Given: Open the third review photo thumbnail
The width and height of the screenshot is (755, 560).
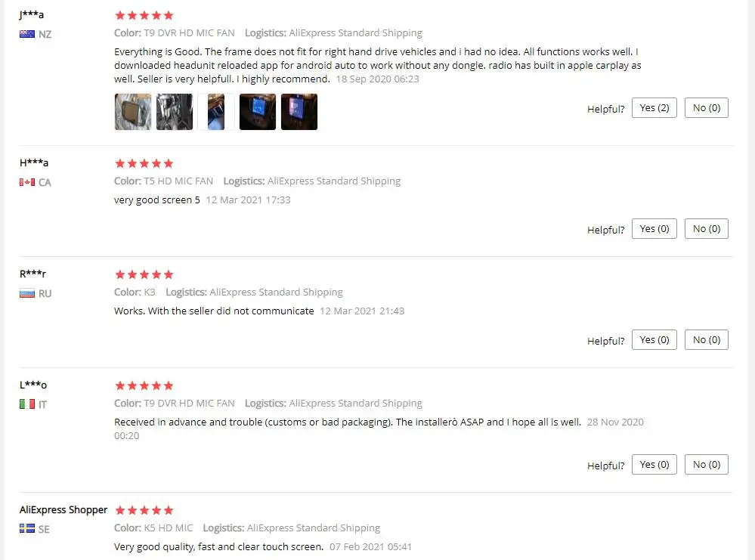Looking at the screenshot, I should tap(216, 112).
